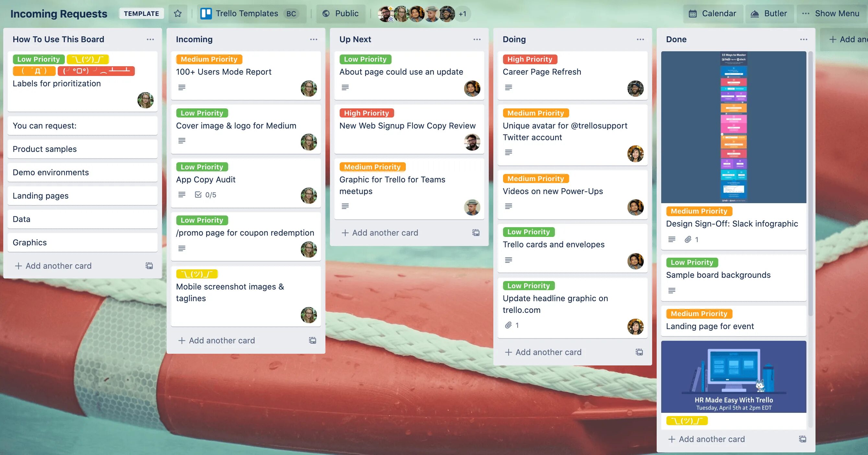
Task: Toggle the Public visibility setting
Action: (x=340, y=13)
